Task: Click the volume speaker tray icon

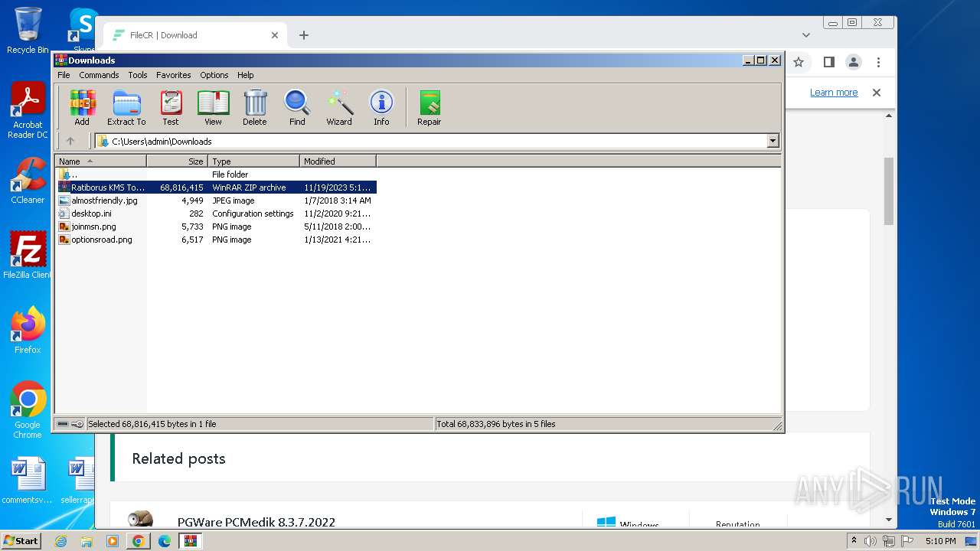Action: coord(870,541)
